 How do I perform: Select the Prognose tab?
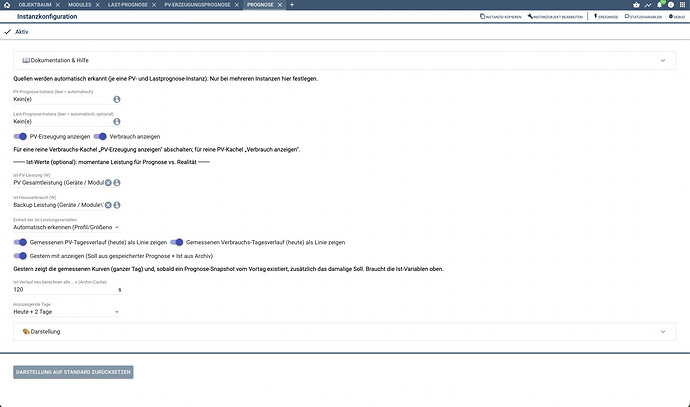(260, 5)
